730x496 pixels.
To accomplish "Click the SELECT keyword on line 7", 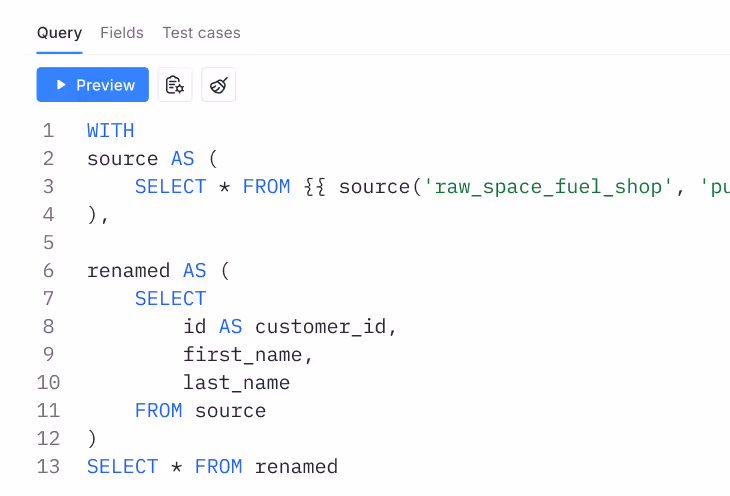I will [170, 299].
